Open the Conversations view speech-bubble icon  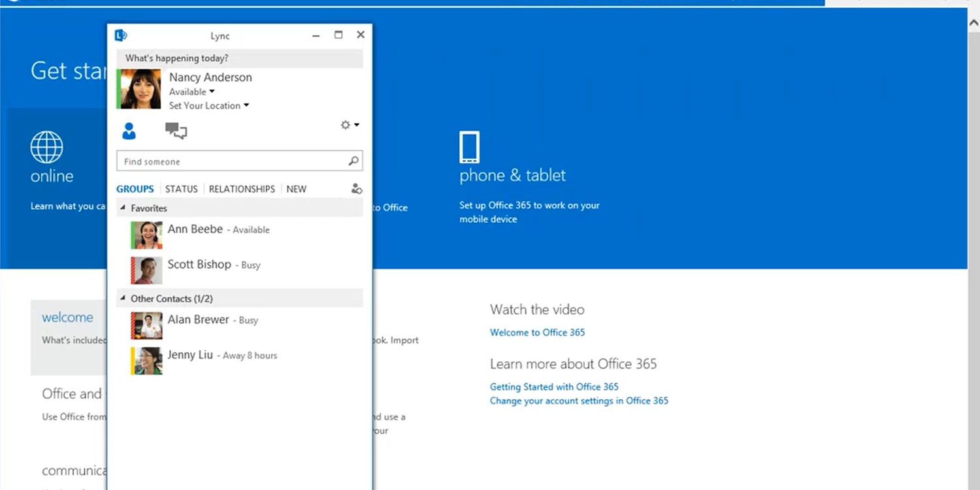(176, 131)
